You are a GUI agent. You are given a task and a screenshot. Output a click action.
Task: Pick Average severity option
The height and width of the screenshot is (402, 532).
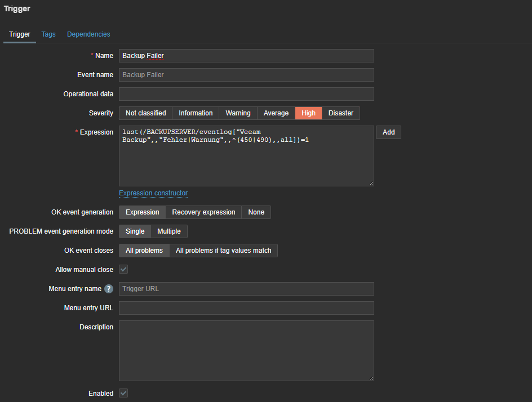click(x=276, y=113)
